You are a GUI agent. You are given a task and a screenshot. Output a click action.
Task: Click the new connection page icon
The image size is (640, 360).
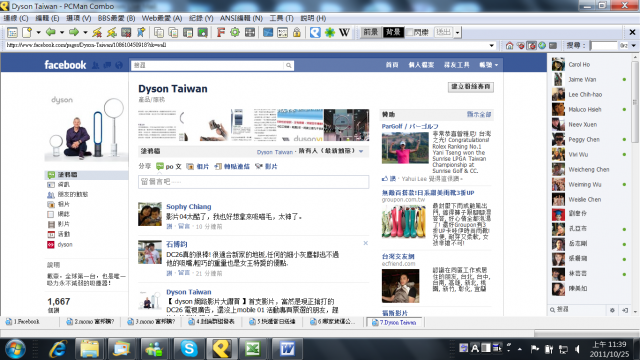[27, 32]
